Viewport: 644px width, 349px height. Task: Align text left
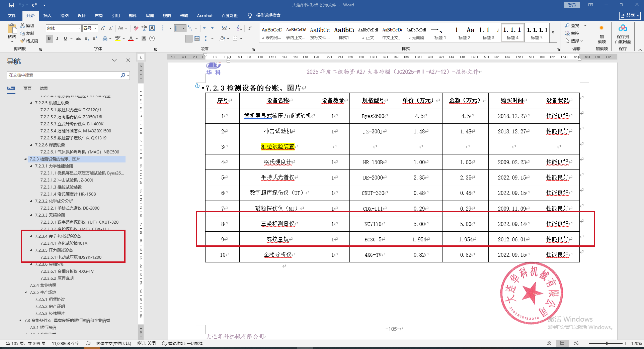pyautogui.click(x=165, y=38)
